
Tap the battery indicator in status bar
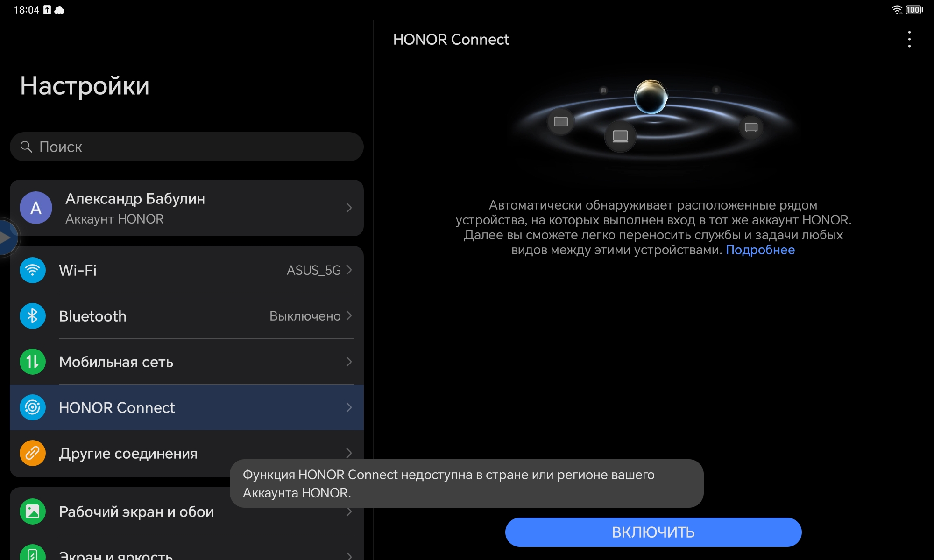pos(914,10)
